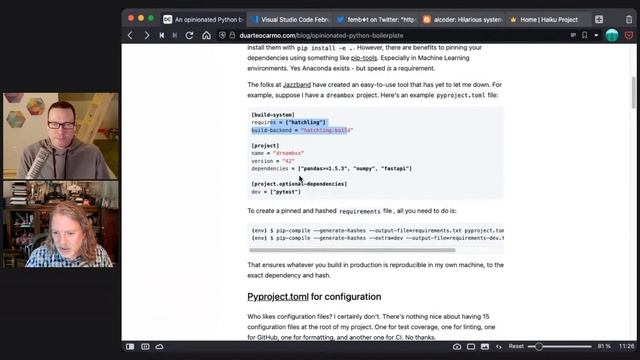The width and height of the screenshot is (640, 360).
Task: Click the 81 % zoom percentage readout
Action: [604, 346]
